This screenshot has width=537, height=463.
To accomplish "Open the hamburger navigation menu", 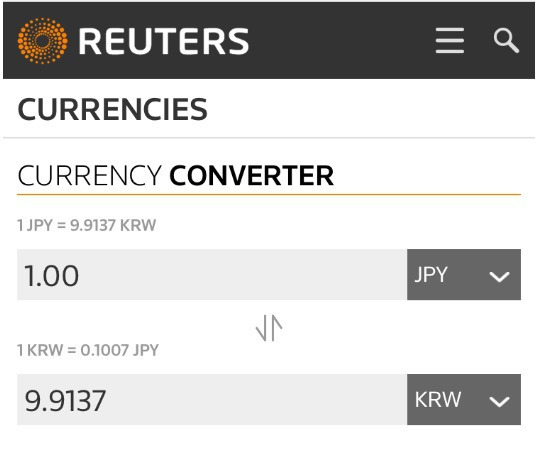I will [450, 40].
